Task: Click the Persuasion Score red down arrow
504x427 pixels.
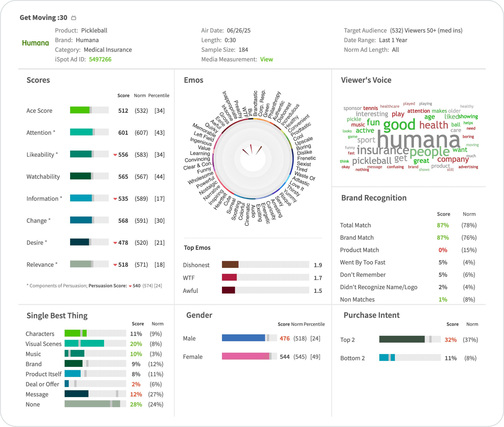Action: (130, 286)
